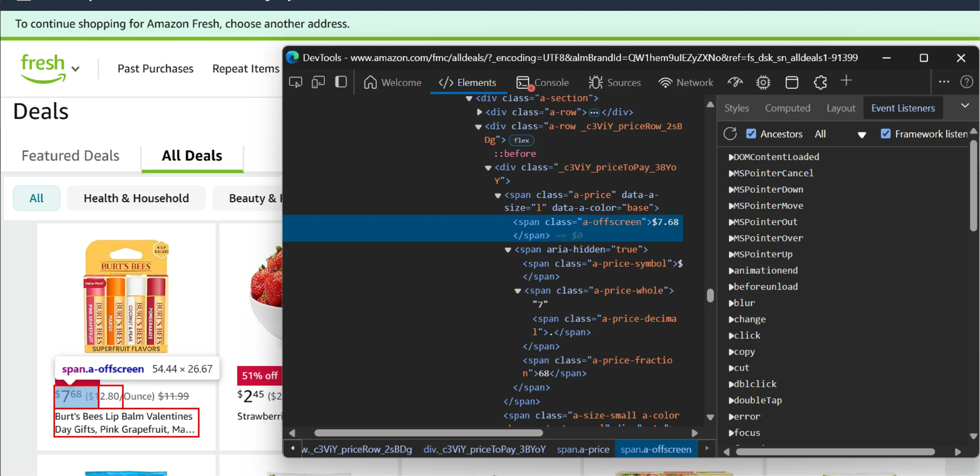Viewport: 980px width, 476px height.
Task: Refresh the event listeners list
Action: (730, 134)
